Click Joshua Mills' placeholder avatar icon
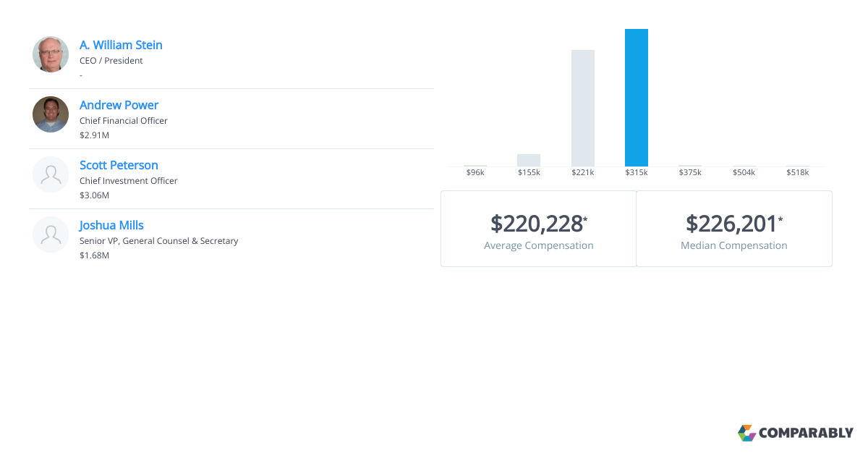Screen dimensions: 868x456 (x=51, y=235)
